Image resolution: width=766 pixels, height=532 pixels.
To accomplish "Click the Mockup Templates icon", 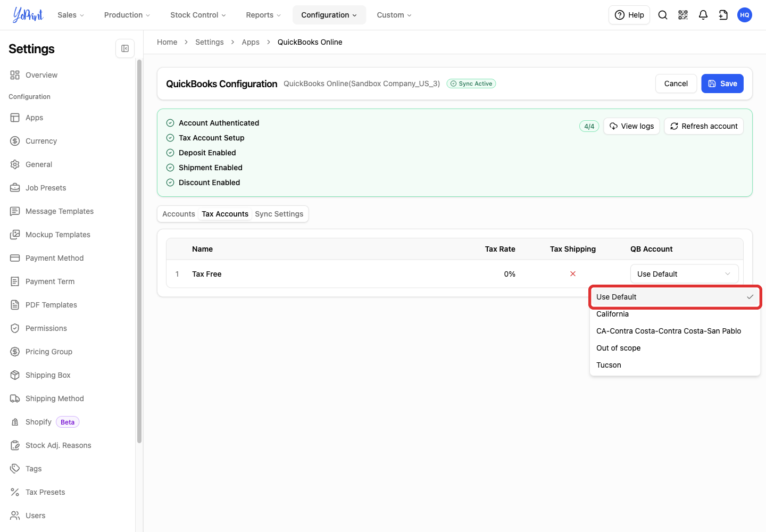I will pyautogui.click(x=15, y=235).
